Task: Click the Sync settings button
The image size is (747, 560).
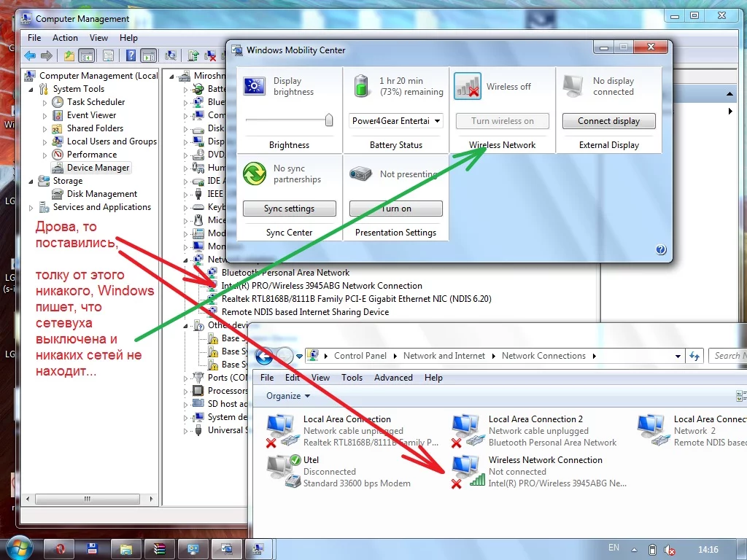Action: point(289,209)
